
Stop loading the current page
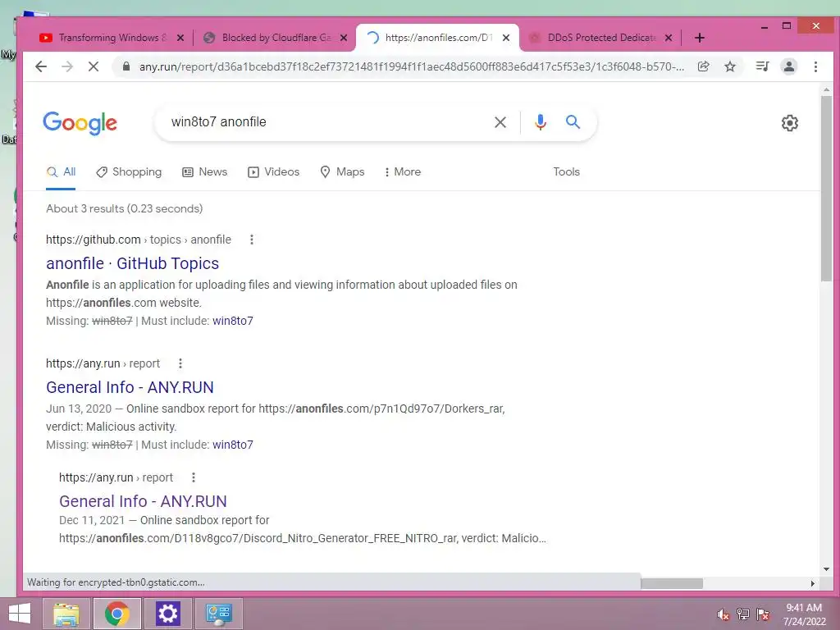click(94, 66)
